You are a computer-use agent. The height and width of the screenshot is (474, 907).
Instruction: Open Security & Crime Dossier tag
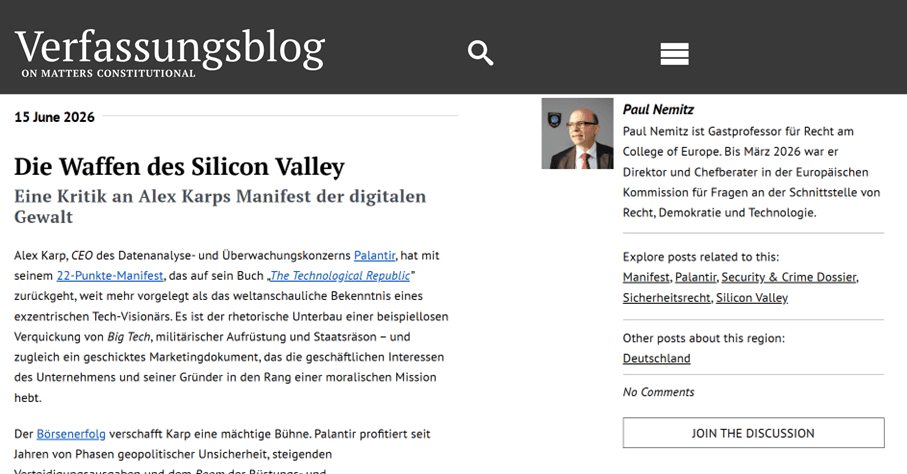click(x=789, y=277)
